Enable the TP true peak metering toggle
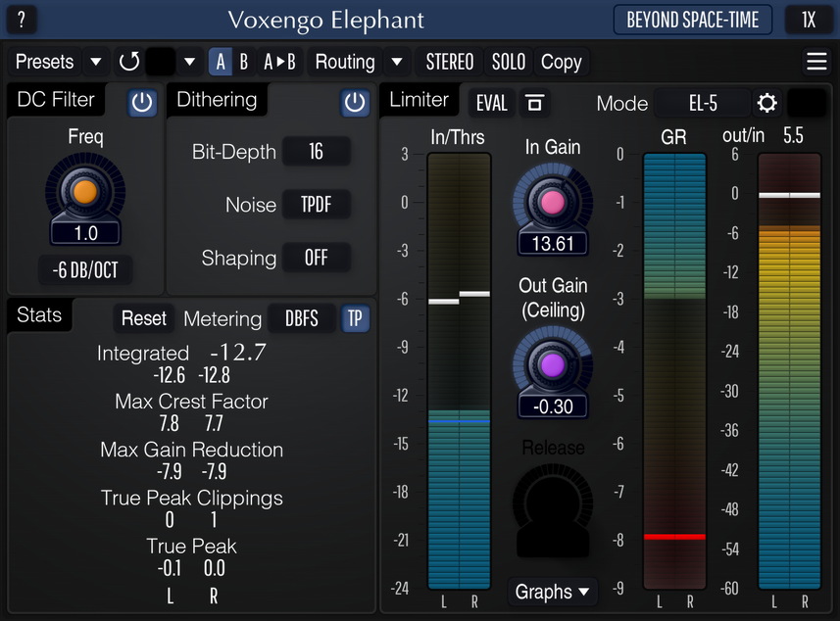The image size is (840, 621). 355,318
